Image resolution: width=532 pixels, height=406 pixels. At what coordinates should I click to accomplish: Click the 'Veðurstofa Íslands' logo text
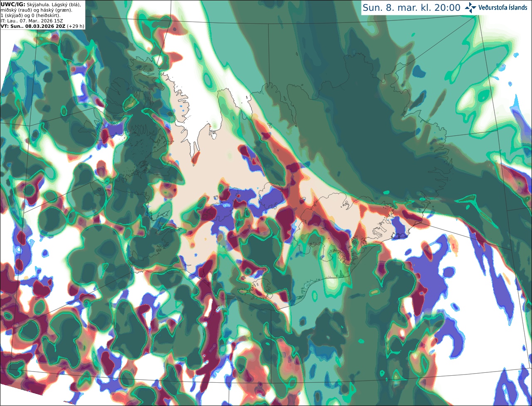(x=502, y=7)
